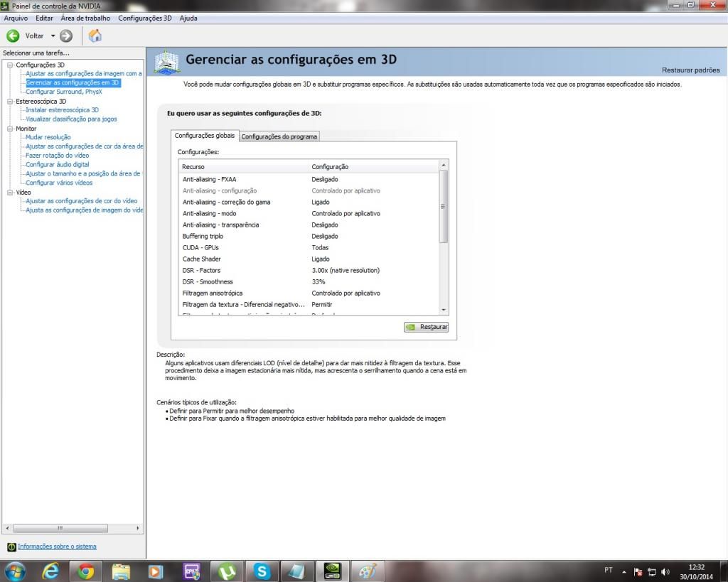Open Configurar áudio digital
The image size is (728, 582).
[57, 164]
